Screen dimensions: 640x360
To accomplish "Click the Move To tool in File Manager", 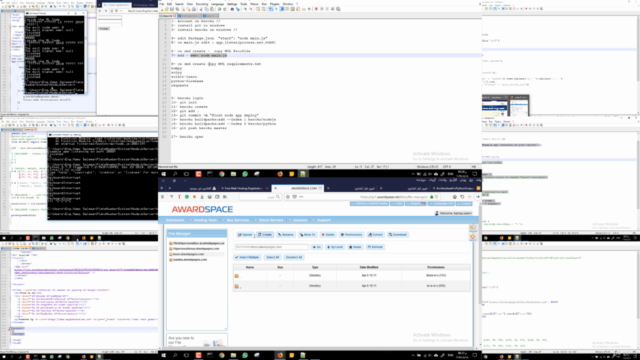I will [307, 235].
